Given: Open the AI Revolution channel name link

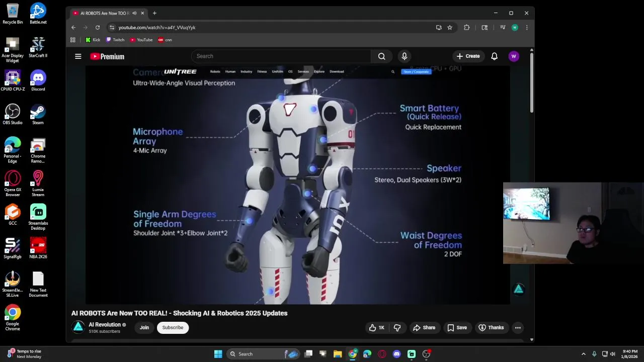Looking at the screenshot, I should (x=105, y=325).
